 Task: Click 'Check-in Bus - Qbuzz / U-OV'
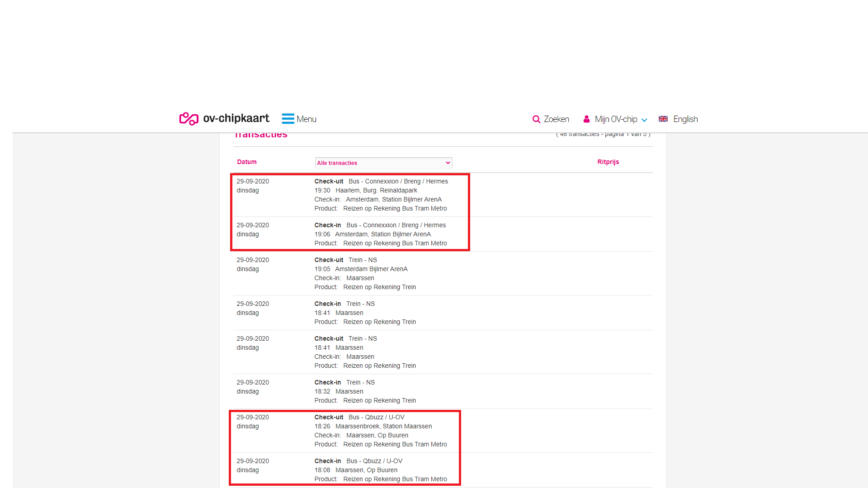359,461
